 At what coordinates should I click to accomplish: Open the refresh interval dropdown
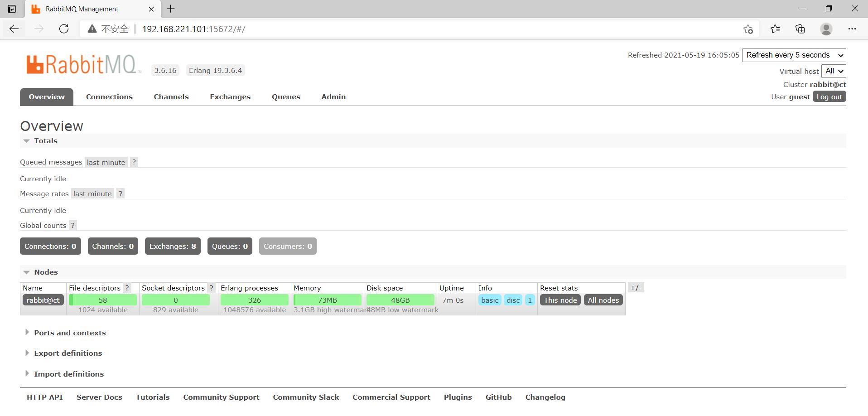(x=794, y=55)
